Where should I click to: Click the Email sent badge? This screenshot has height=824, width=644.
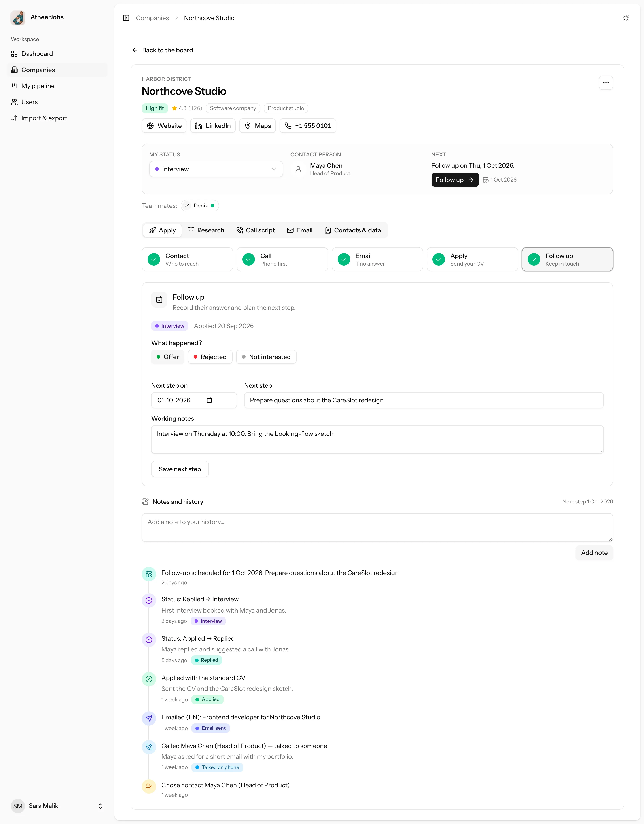[x=210, y=728]
